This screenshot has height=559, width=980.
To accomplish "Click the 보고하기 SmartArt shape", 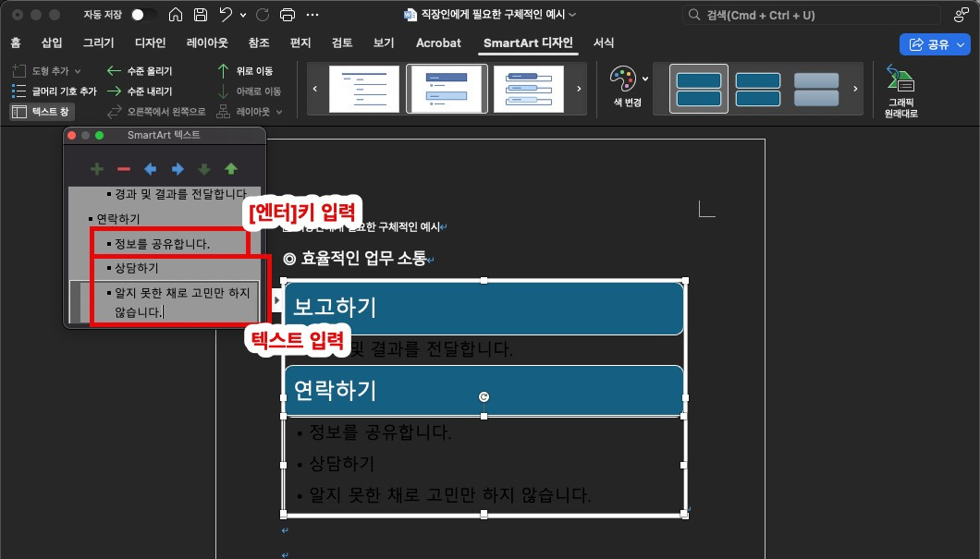I will point(484,308).
